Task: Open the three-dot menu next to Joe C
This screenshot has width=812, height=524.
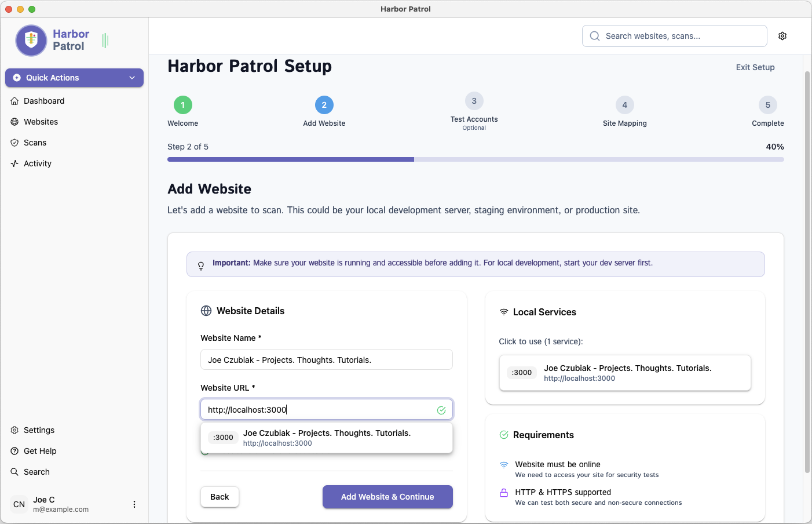Action: pyautogui.click(x=134, y=504)
